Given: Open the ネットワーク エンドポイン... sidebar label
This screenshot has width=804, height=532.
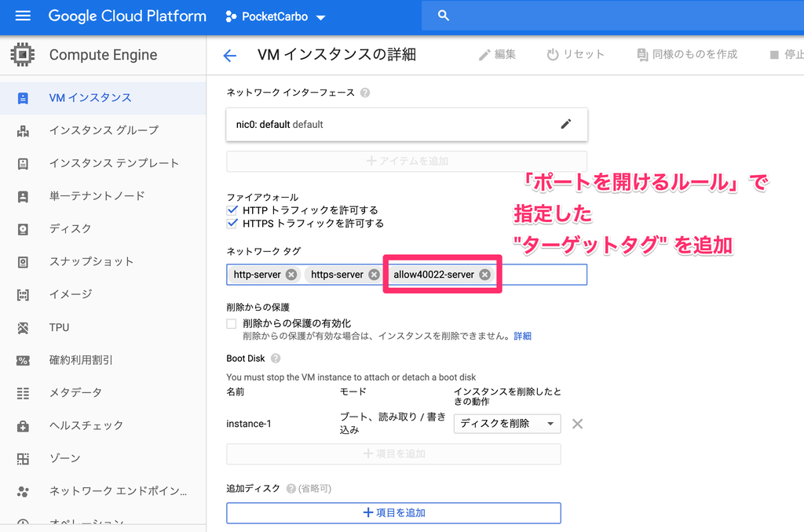Looking at the screenshot, I should point(118,491).
